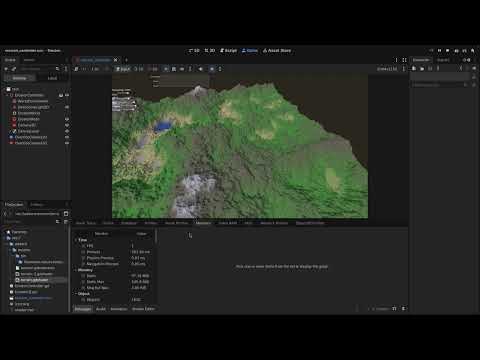480x360 pixels.
Task: Pause the running project
Action: [x=439, y=51]
